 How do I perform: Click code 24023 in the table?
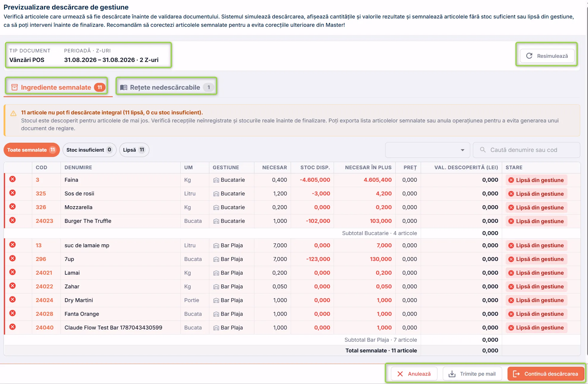(x=44, y=221)
